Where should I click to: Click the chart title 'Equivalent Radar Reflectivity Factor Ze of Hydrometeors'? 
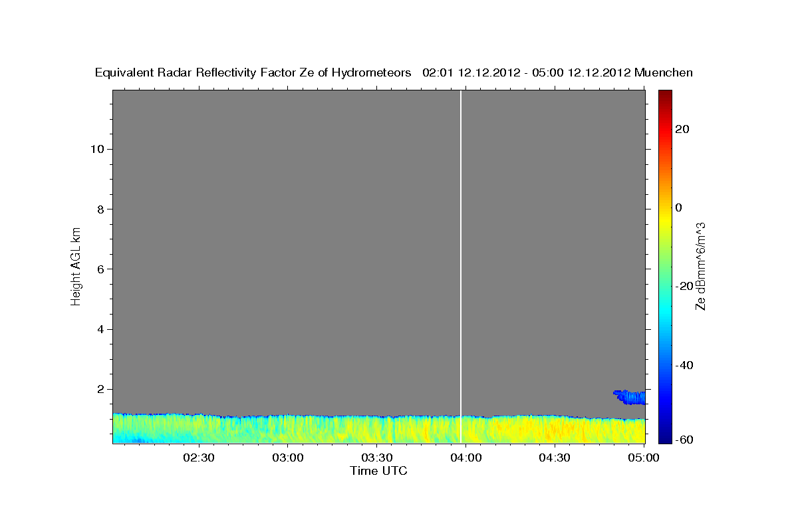[253, 72]
